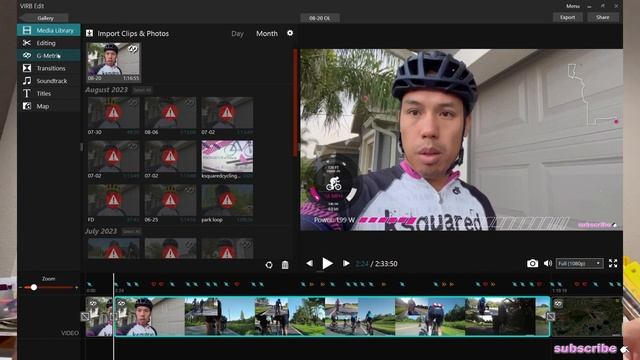
Task: Click the Export button
Action: 567,17
